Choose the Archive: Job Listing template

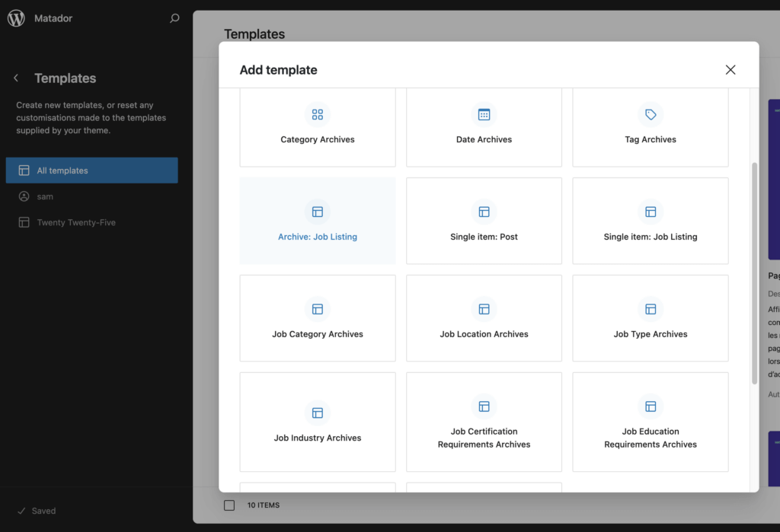coord(318,221)
